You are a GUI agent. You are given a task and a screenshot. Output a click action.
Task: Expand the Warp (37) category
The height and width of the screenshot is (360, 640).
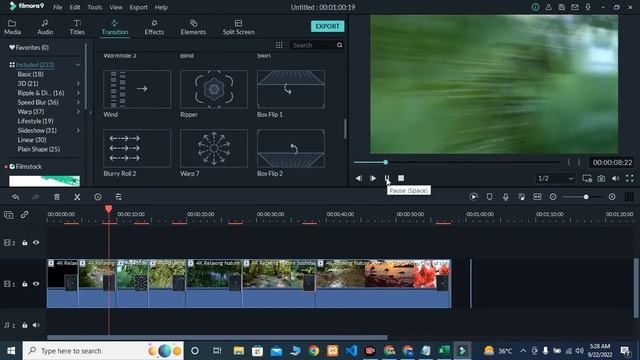tap(78, 112)
